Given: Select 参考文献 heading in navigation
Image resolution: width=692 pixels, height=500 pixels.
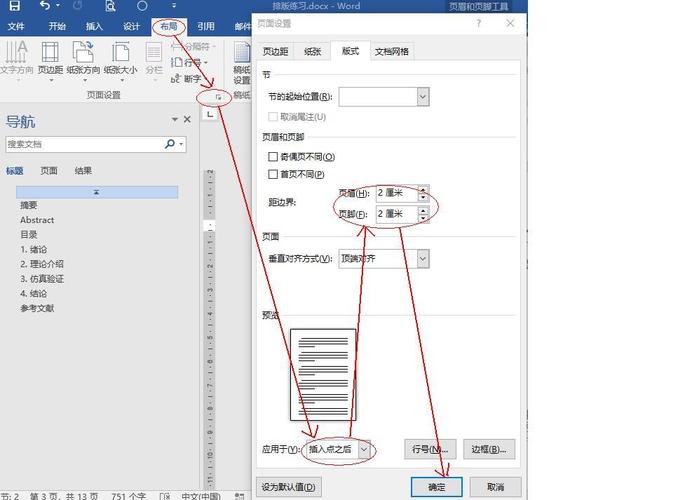Looking at the screenshot, I should point(37,308).
